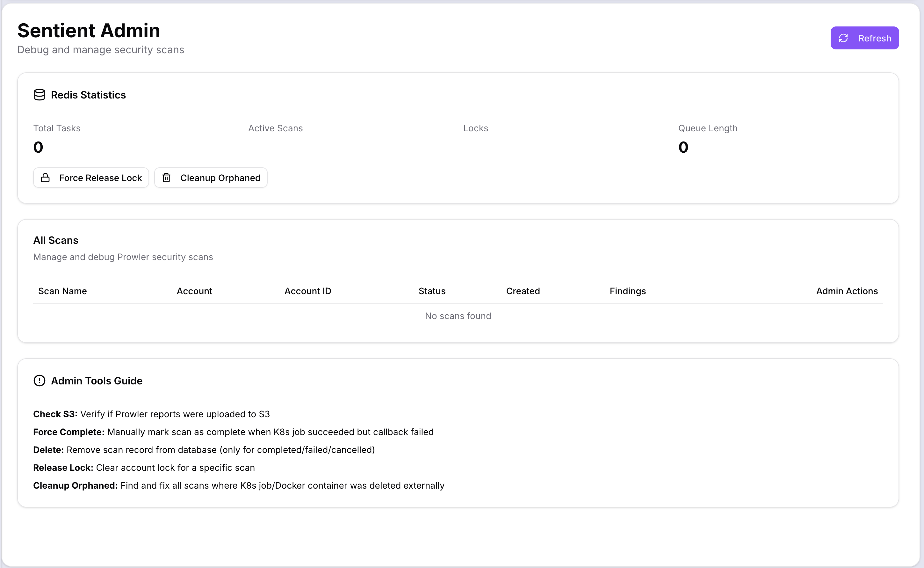Click the 'Check S3:' guide line
Screen dimensions: 924x568
pos(152,414)
